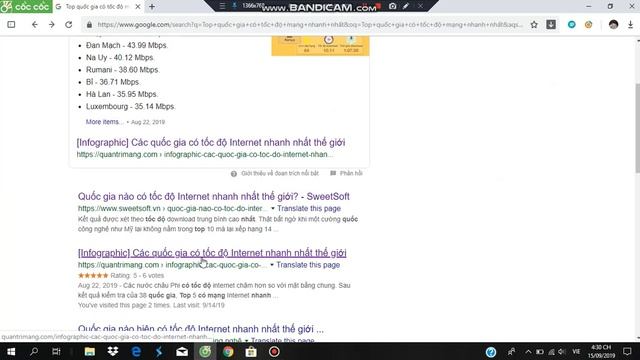Open 'Quốc gia nào hiện có tốc độ' result
Screen dimensions: 640x360
tap(200, 329)
